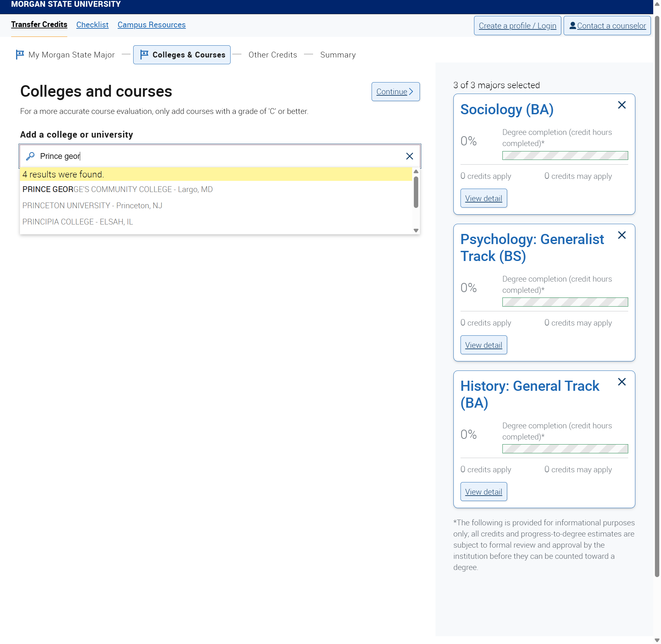Image resolution: width=661 pixels, height=644 pixels.
Task: Remove the Sociology (BA) major card
Action: pyautogui.click(x=621, y=105)
